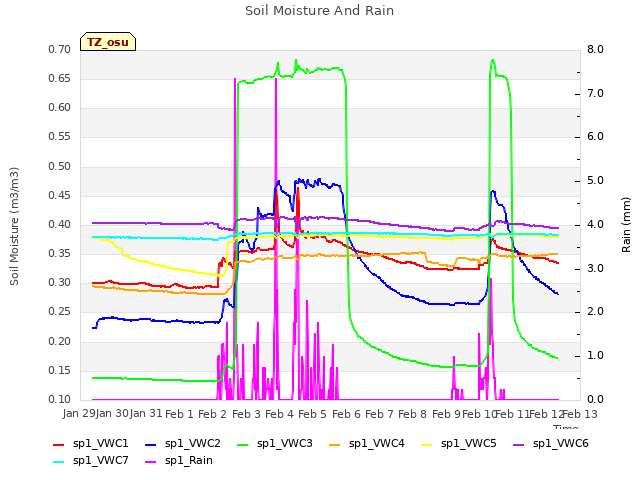Click the Rain (mm) axis label
This screenshot has height=480, width=640.
tap(626, 225)
